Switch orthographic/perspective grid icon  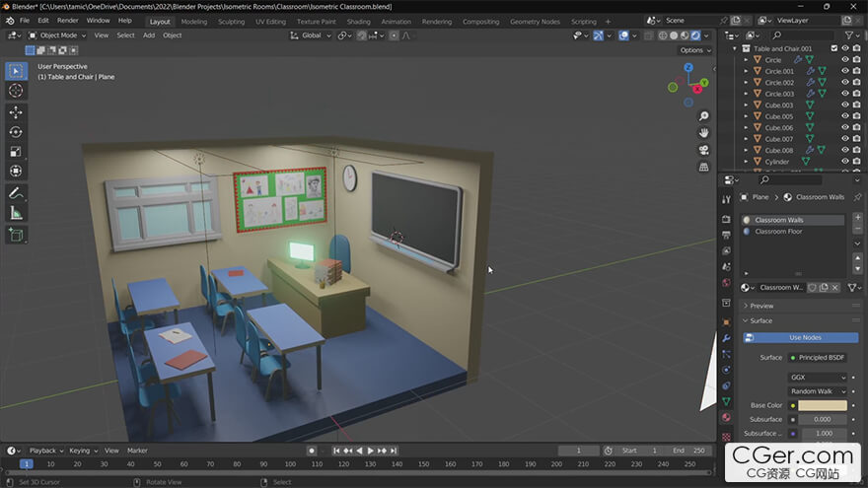(703, 167)
